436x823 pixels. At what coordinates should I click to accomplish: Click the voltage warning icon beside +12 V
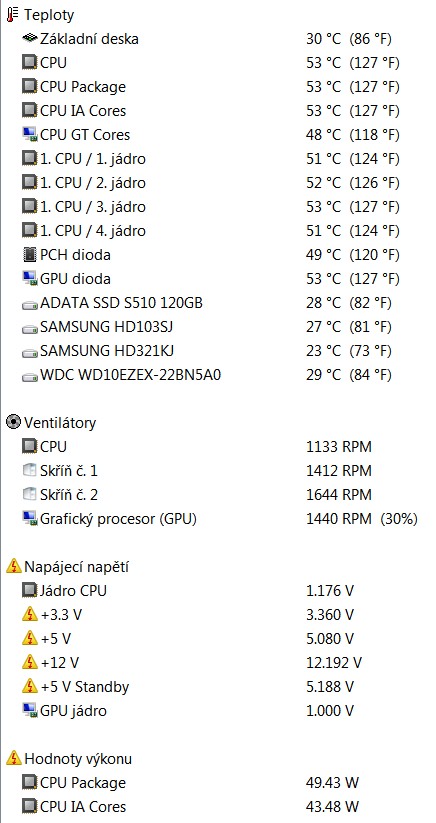coord(30,662)
